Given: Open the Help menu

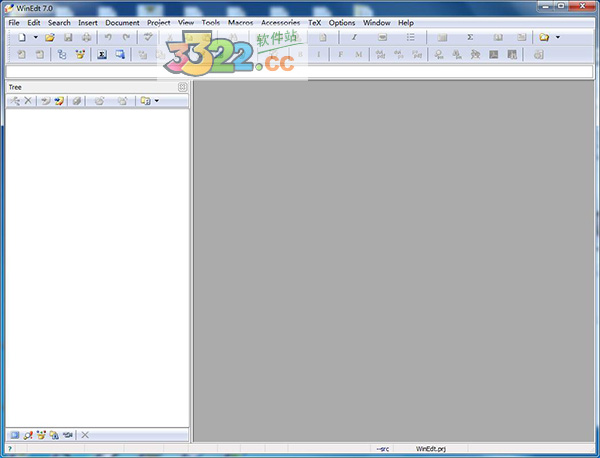Looking at the screenshot, I should [406, 23].
